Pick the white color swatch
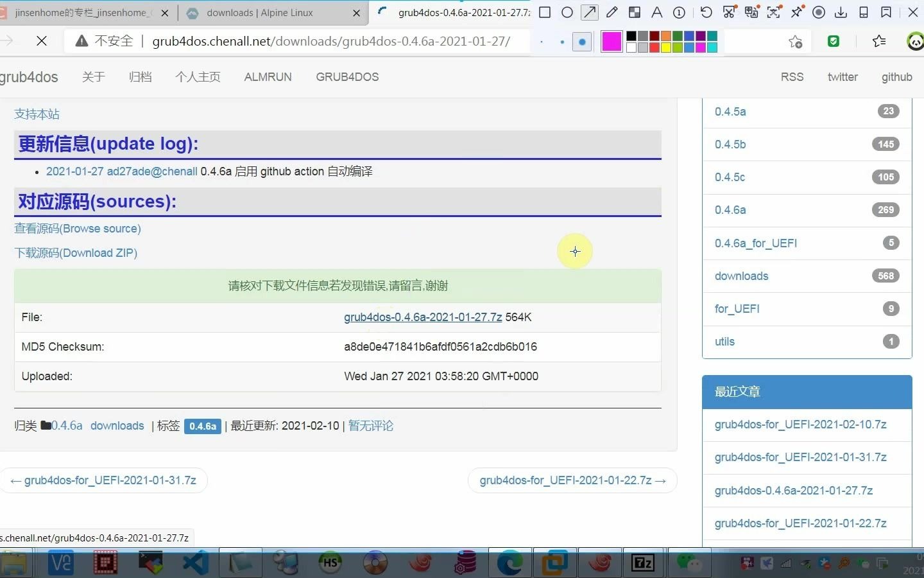This screenshot has height=578, width=924. (631, 48)
